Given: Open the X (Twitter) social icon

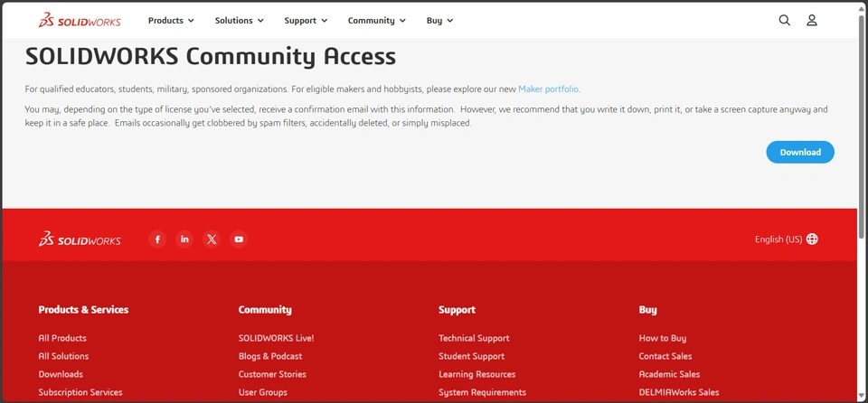Looking at the screenshot, I should (212, 239).
